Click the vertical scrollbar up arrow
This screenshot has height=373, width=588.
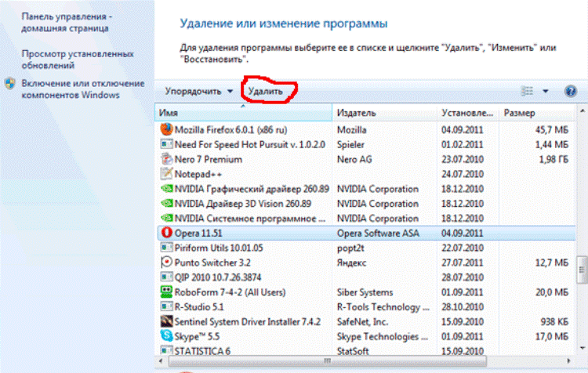coord(582,110)
